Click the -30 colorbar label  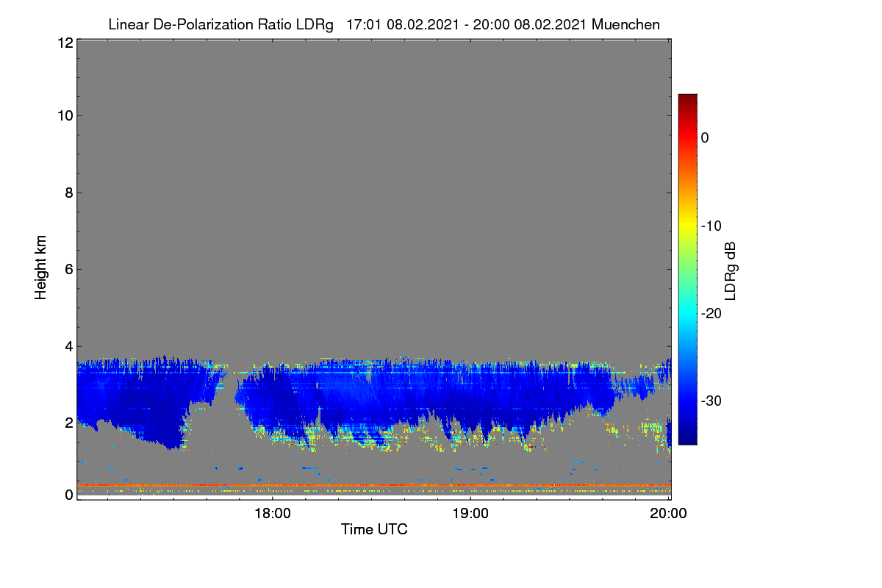coord(711,401)
